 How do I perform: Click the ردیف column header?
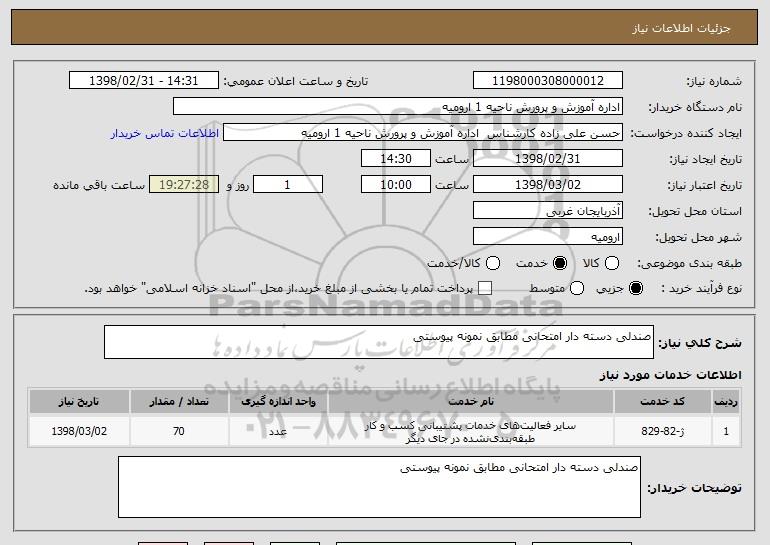726,402
